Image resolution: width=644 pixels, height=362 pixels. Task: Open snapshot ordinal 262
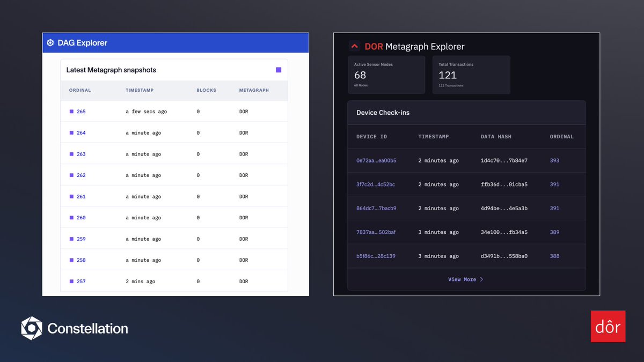click(x=81, y=175)
